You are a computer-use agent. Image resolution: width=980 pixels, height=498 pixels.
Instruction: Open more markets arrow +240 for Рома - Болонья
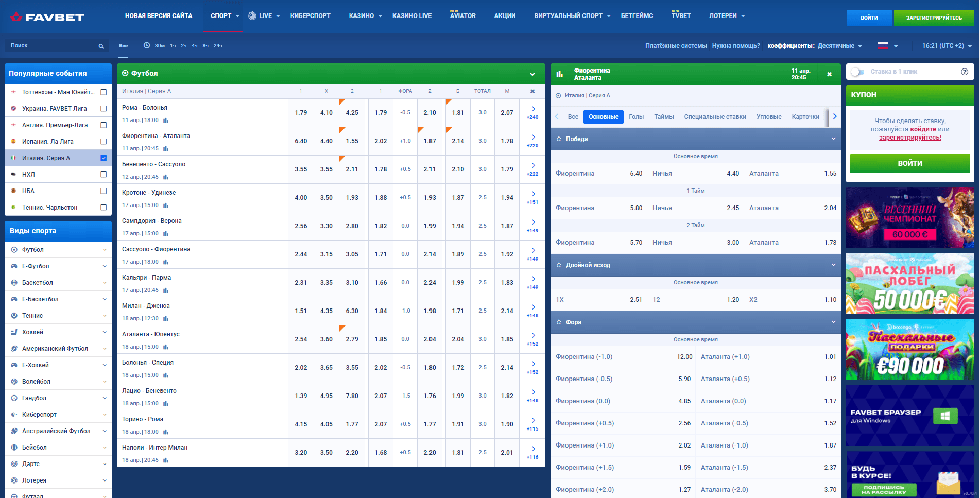[x=532, y=112]
